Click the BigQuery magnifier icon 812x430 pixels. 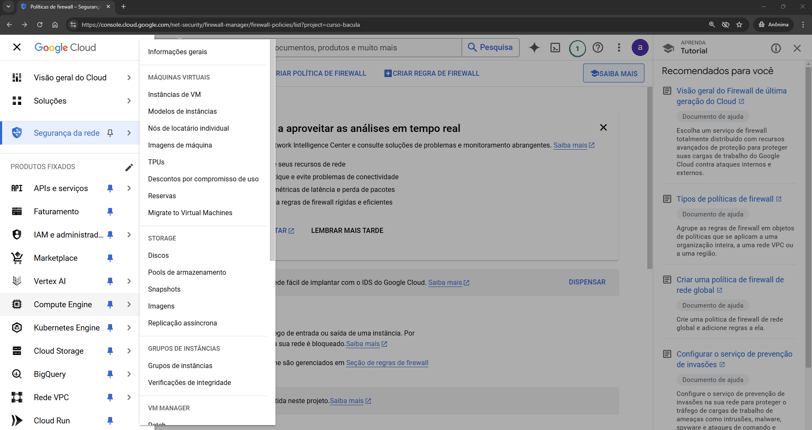(17, 374)
